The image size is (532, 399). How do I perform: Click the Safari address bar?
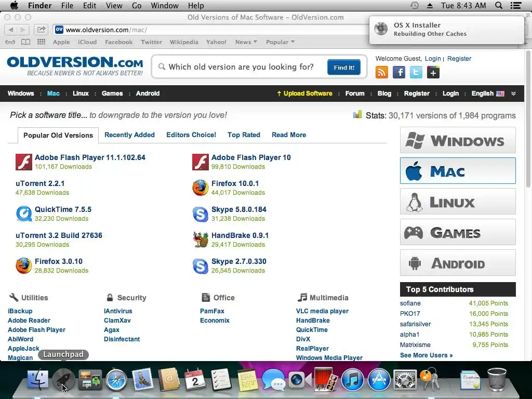point(210,30)
